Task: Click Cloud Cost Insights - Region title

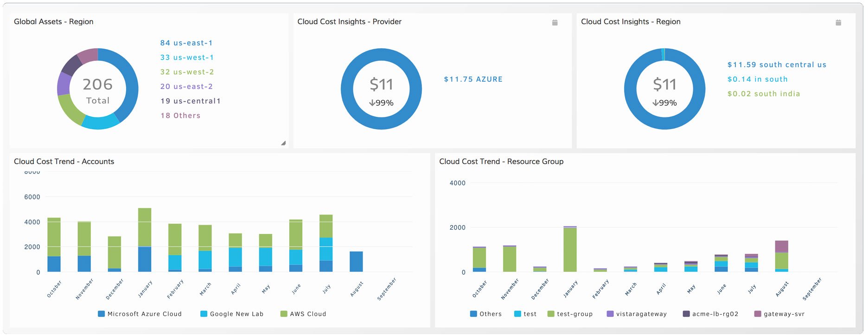Action: (631, 22)
